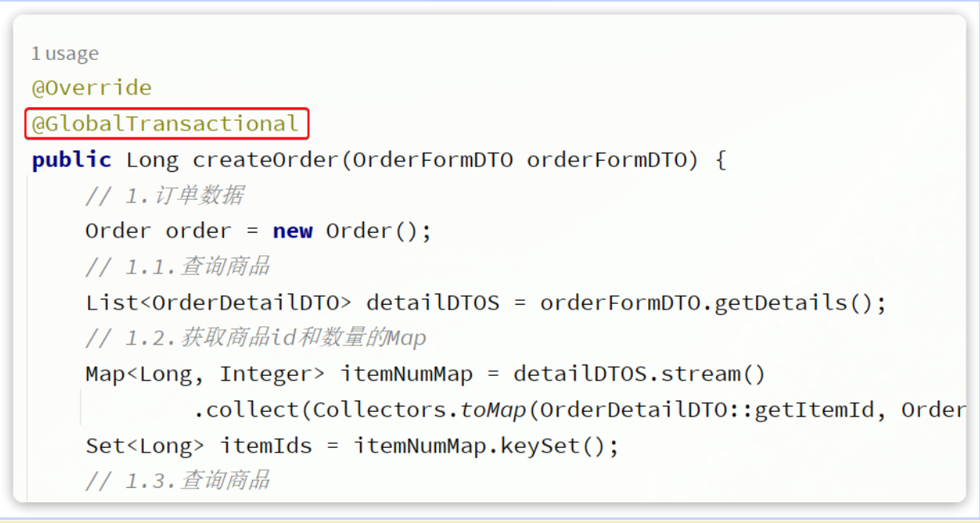Image resolution: width=980 pixels, height=523 pixels.
Task: Click the createOrder method name
Action: click(x=266, y=160)
